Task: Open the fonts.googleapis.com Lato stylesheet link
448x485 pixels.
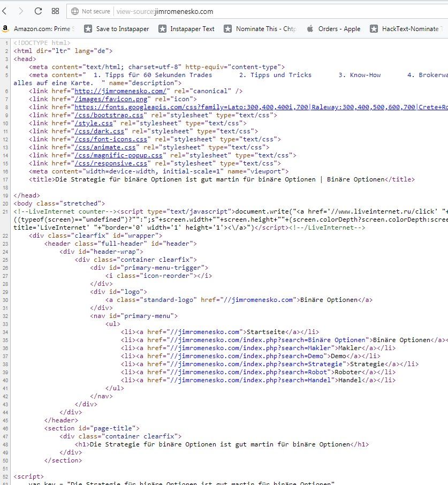Action: tap(192, 107)
